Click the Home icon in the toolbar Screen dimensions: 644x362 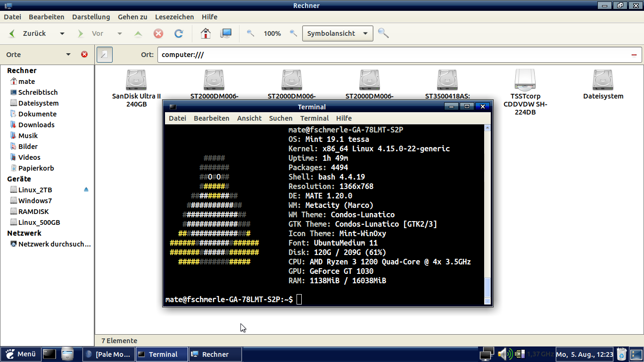tap(205, 33)
